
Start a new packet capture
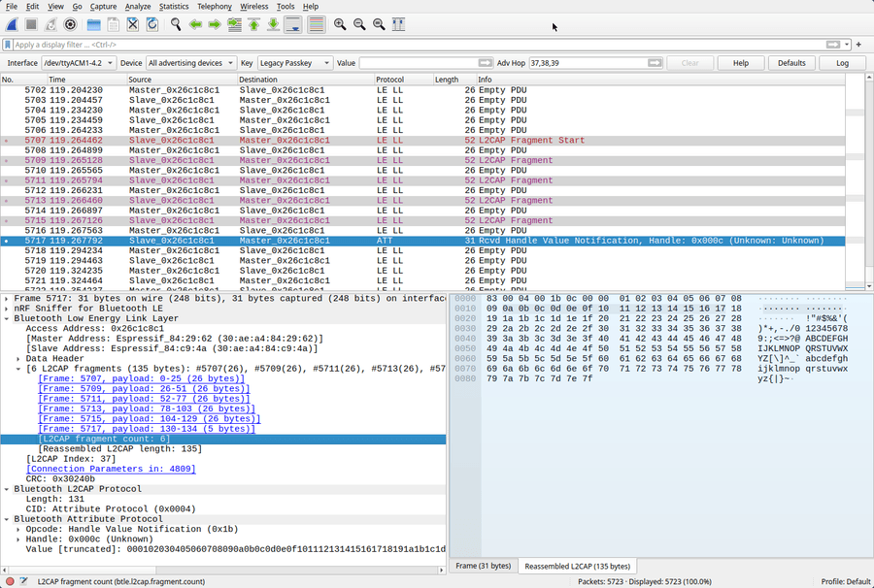[x=10, y=24]
